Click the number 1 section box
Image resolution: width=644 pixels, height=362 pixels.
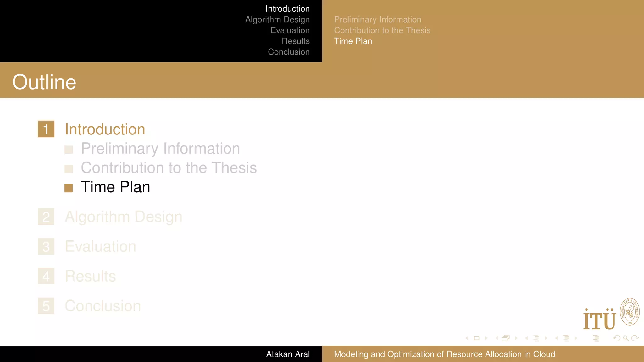tap(46, 129)
